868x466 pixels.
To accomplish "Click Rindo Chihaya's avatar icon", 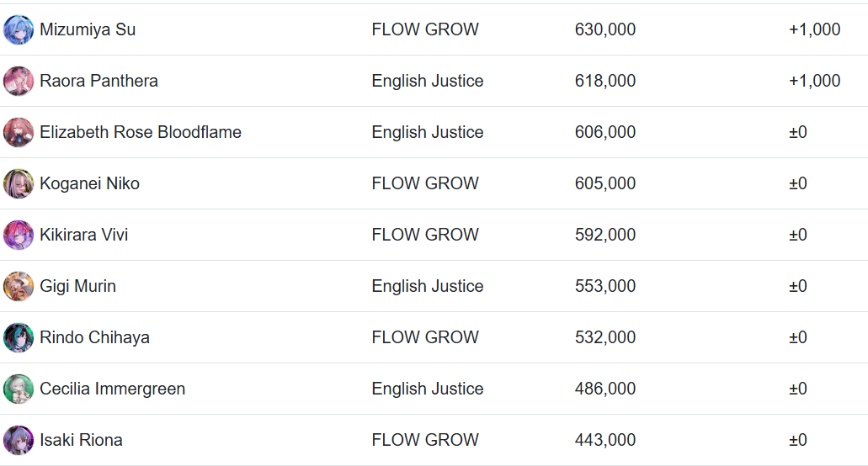I will pos(19,337).
